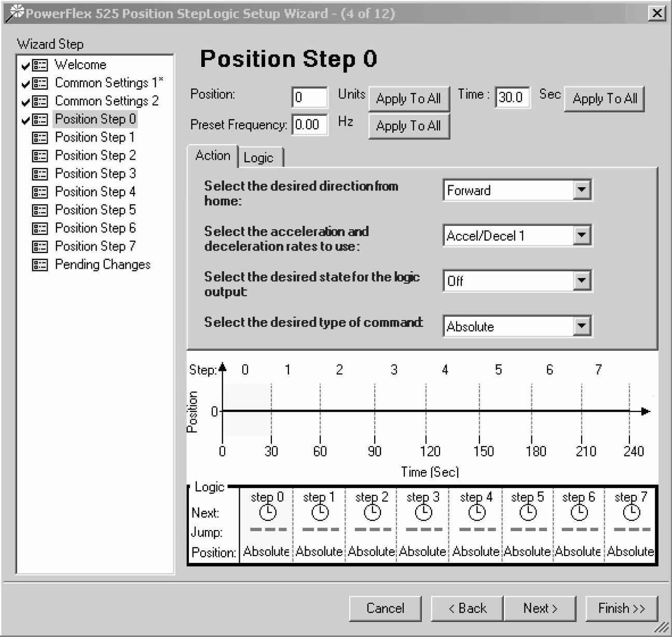
Task: Click the step 0 jump dashes
Action: (268, 530)
